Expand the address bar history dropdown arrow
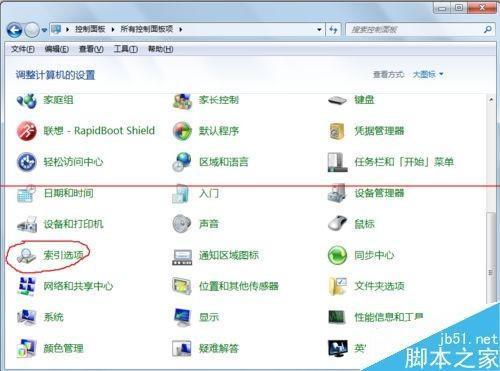This screenshot has width=500, height=371. [x=319, y=30]
